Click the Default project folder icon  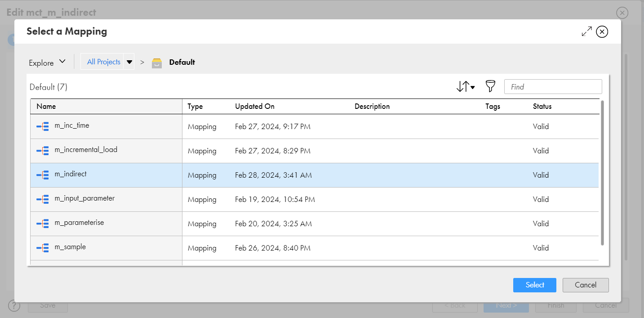coord(157,63)
